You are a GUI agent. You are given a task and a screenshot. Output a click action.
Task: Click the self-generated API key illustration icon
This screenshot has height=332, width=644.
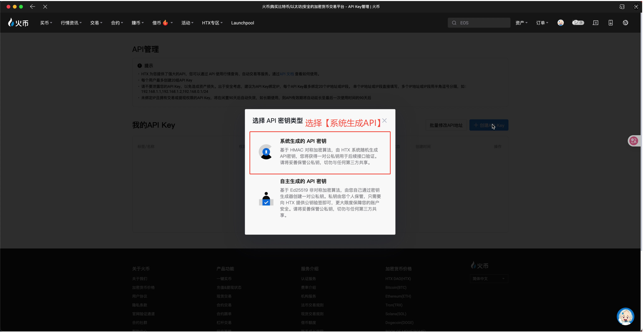pos(266,199)
